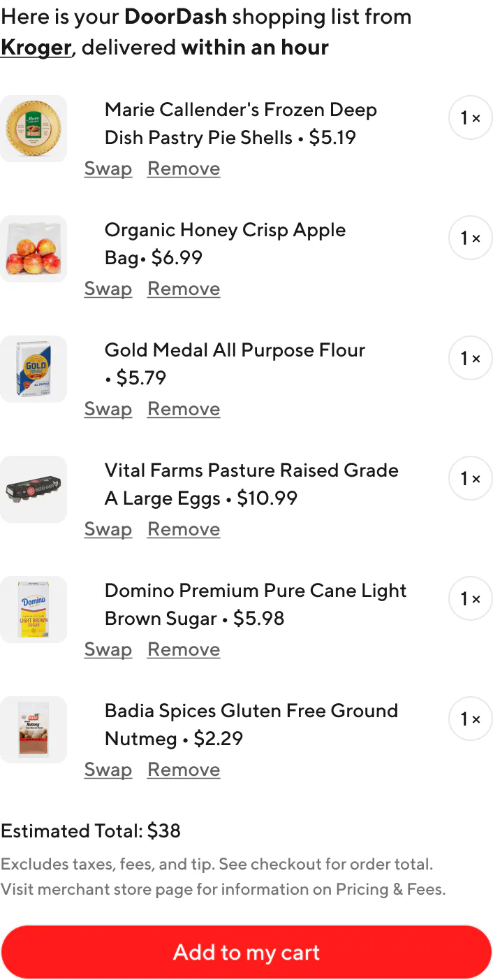Screen dimensions: 493x980
Task: View the Honey Crisp Apple Bag image
Action: [34, 249]
